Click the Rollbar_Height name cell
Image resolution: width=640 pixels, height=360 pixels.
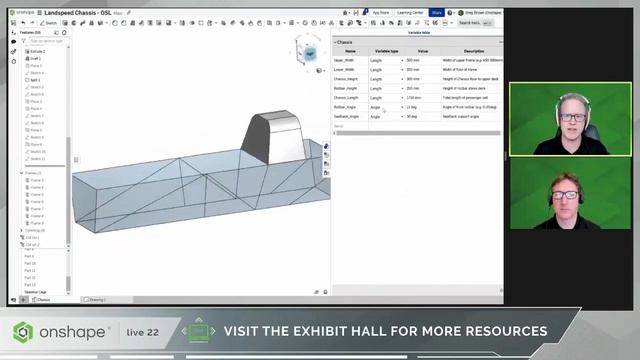tap(351, 89)
